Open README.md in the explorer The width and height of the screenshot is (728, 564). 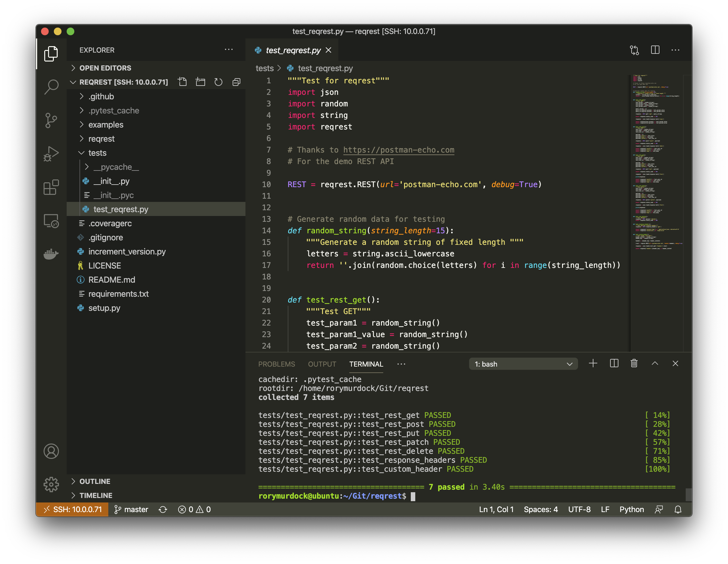(156, 280)
